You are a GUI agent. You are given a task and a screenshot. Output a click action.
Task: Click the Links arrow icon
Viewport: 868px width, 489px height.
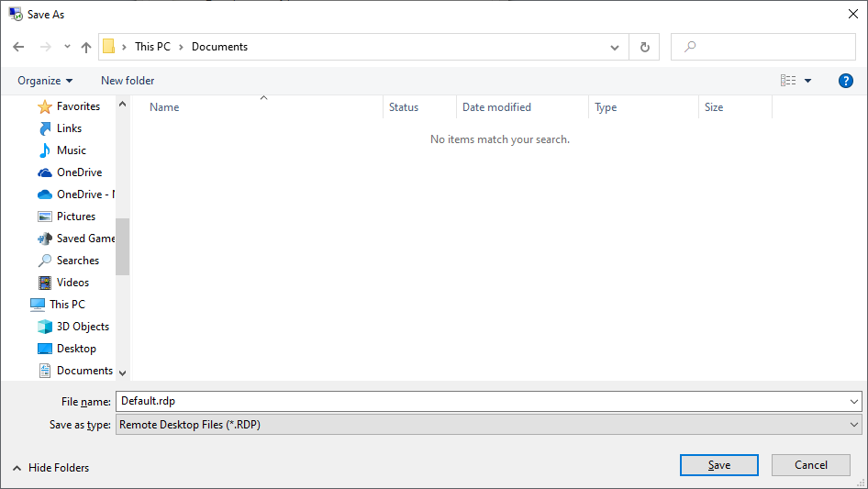(x=45, y=128)
